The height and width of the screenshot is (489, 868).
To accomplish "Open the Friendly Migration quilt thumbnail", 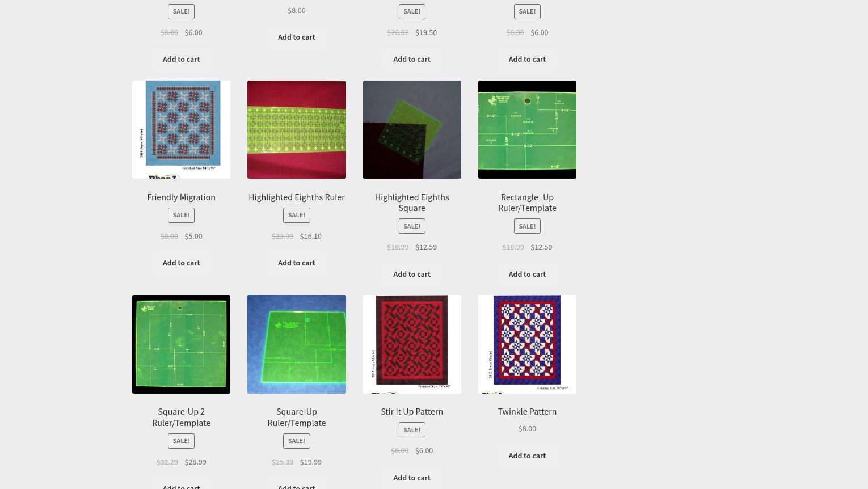I will [181, 129].
